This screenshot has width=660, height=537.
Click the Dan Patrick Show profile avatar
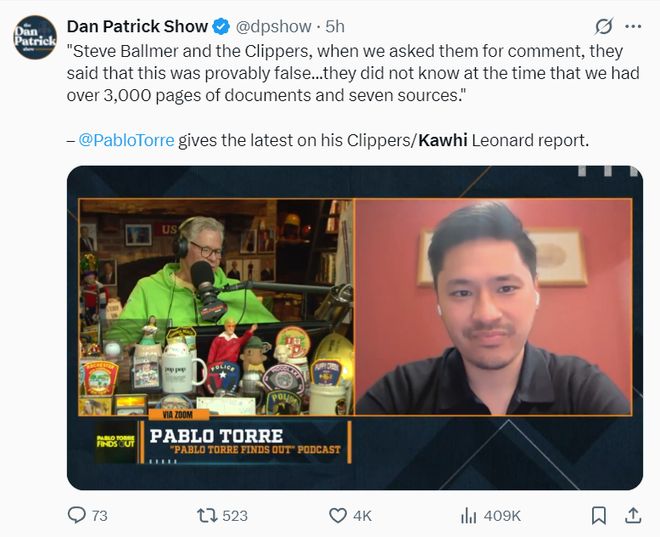(x=35, y=37)
